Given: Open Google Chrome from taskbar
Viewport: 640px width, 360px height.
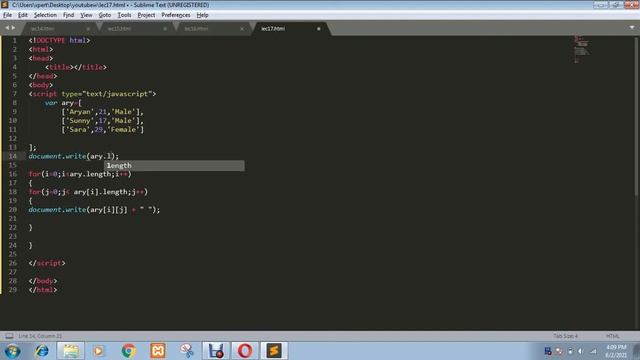Looking at the screenshot, I should (129, 351).
